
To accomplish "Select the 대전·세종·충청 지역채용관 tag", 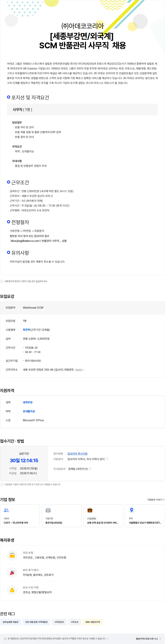I will [x=36, y=622].
